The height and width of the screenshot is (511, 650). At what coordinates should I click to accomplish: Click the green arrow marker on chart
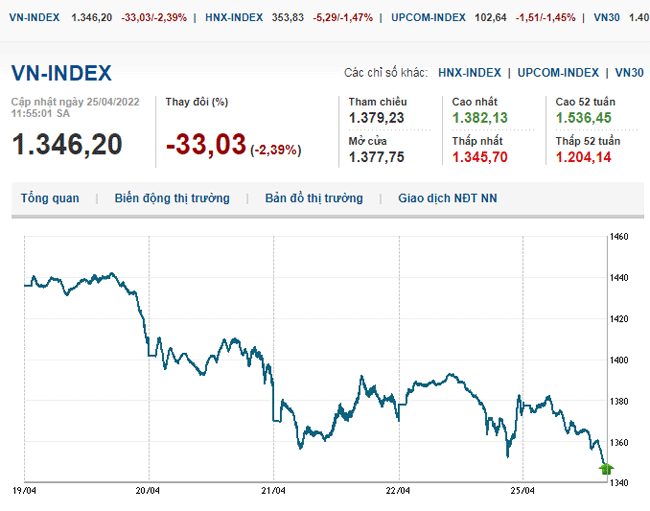606,468
